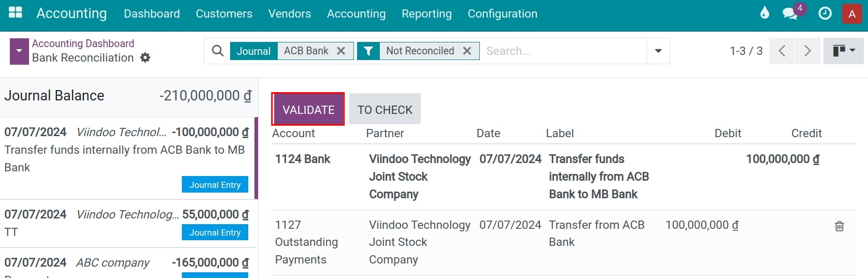The image size is (868, 278).
Task: Click the 1124 Bank account cell
Action: (x=303, y=159)
